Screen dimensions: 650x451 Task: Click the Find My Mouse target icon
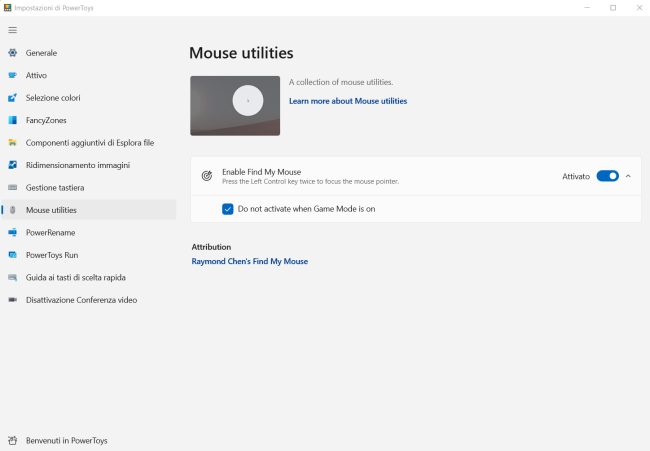206,176
